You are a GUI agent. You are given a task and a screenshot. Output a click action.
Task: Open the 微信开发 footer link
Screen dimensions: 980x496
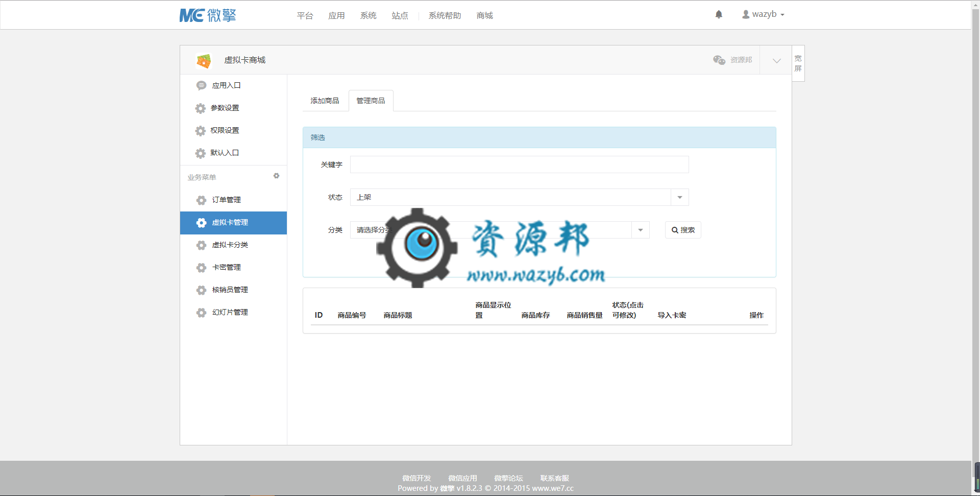click(x=416, y=478)
